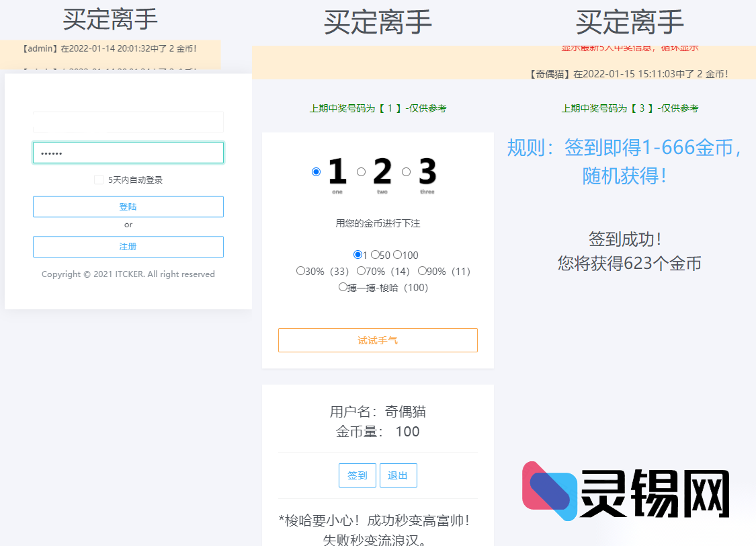
Task: Enable the 5天内自动登录 checkbox
Action: point(97,178)
